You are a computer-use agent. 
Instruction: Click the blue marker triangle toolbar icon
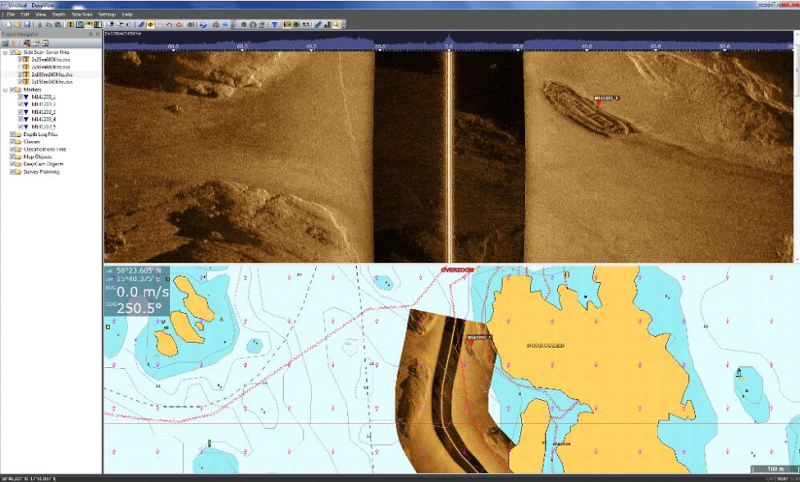click(274, 24)
